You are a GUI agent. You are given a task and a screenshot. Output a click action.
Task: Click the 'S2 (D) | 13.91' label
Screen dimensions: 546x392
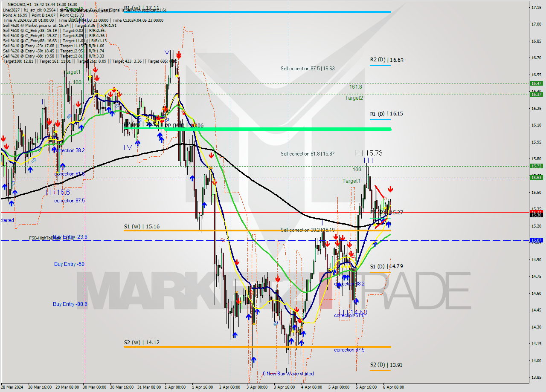[x=386, y=365]
